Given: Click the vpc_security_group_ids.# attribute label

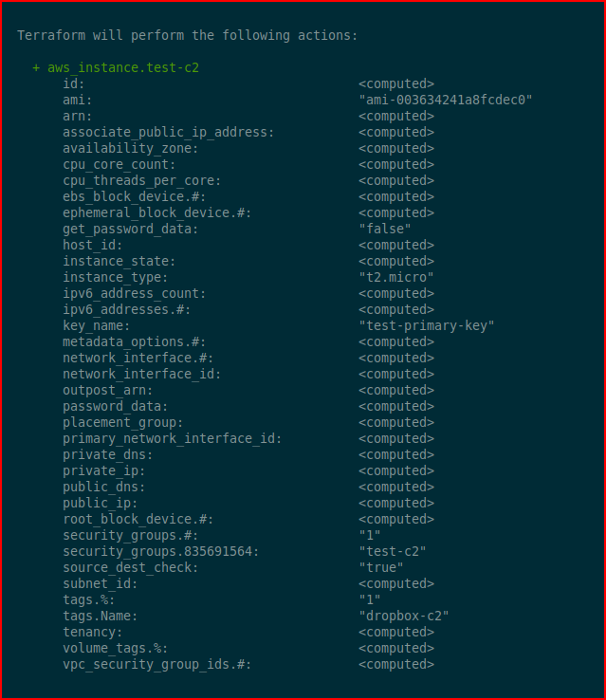Looking at the screenshot, I should click(157, 665).
